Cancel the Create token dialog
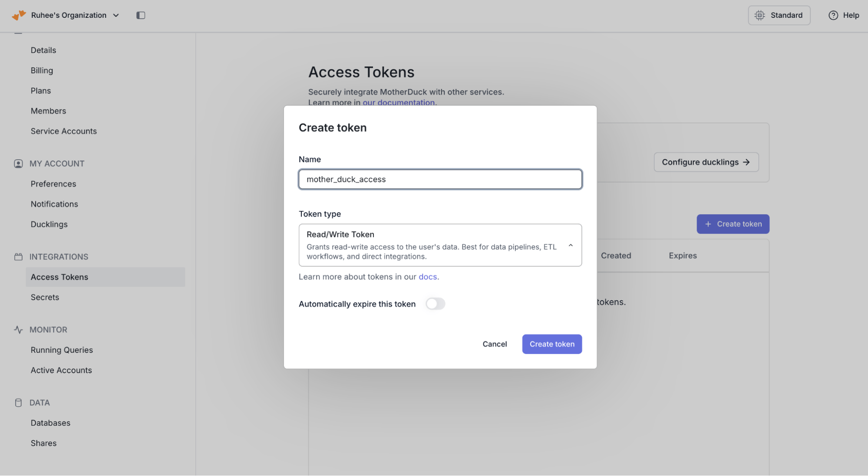The width and height of the screenshot is (868, 476). [x=494, y=344]
